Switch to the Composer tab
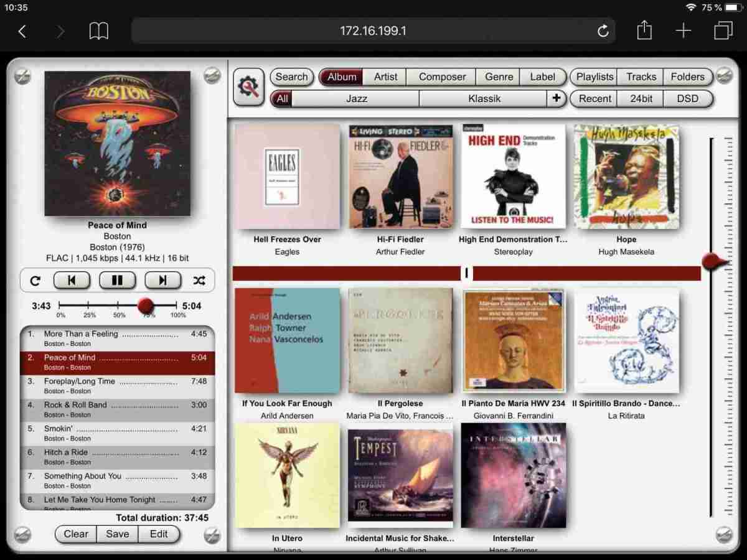 (x=442, y=77)
